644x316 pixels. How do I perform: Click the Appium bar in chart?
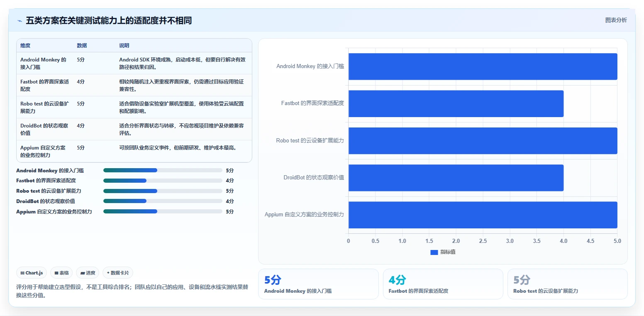click(483, 215)
